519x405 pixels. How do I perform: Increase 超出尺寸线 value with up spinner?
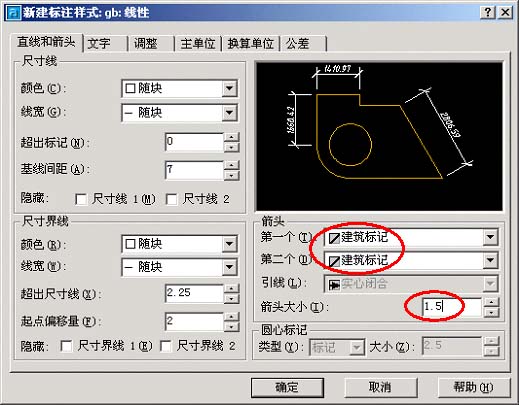click(232, 289)
